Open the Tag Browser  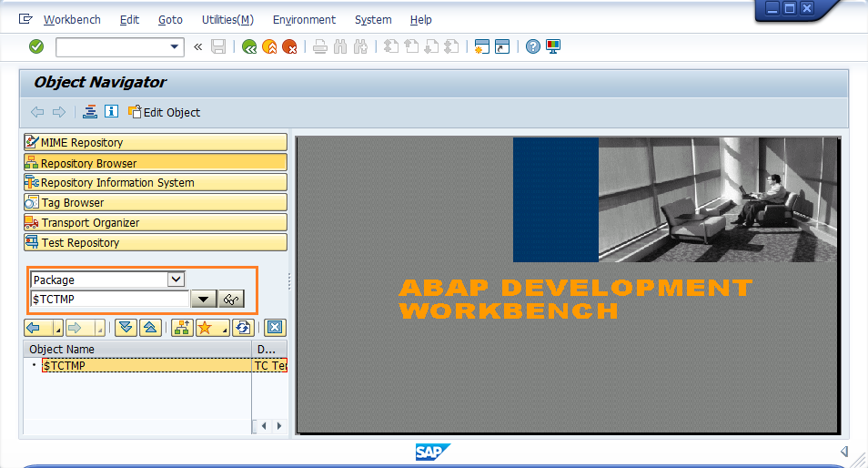(156, 203)
